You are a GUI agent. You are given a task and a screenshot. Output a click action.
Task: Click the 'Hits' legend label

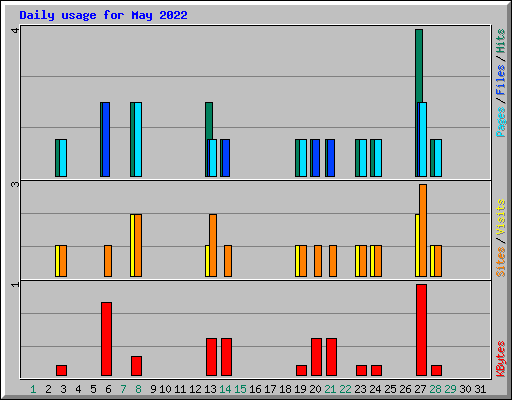500,41
